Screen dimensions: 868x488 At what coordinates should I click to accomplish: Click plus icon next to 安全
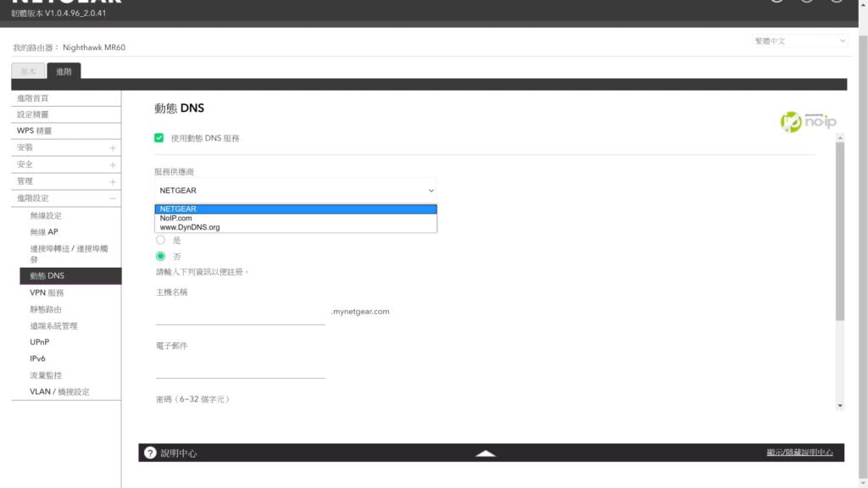tap(113, 165)
